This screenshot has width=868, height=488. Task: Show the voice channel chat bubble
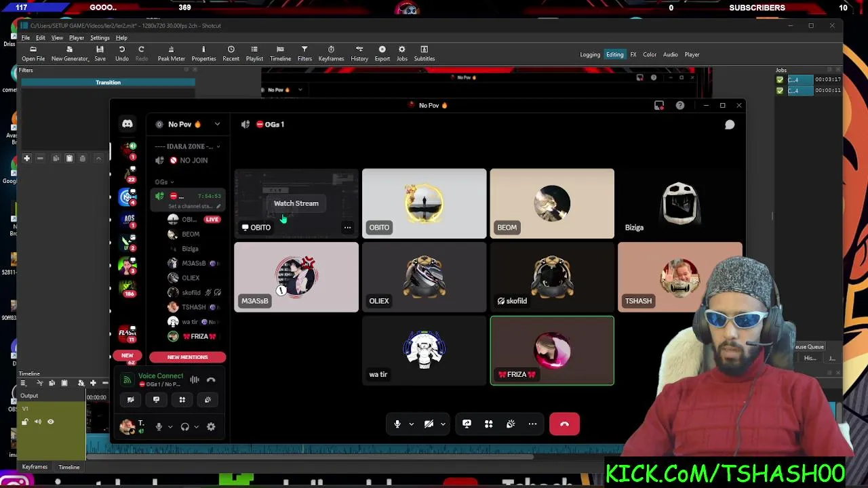(x=730, y=125)
